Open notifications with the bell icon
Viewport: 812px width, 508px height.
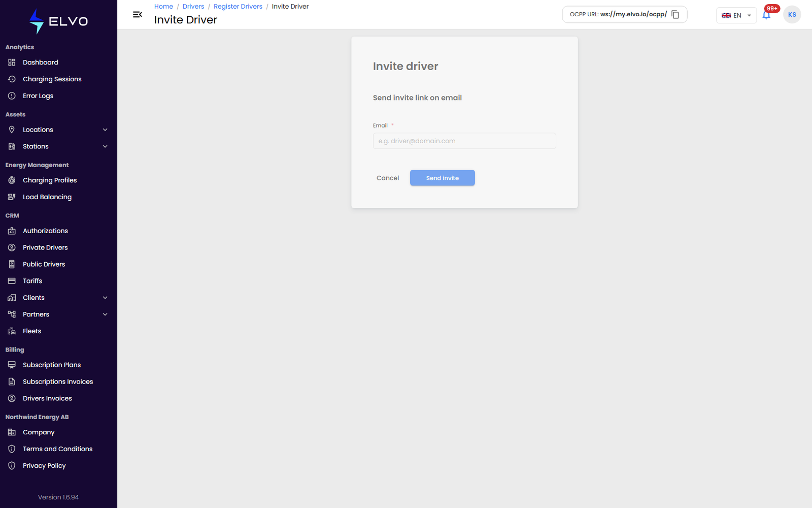[766, 15]
